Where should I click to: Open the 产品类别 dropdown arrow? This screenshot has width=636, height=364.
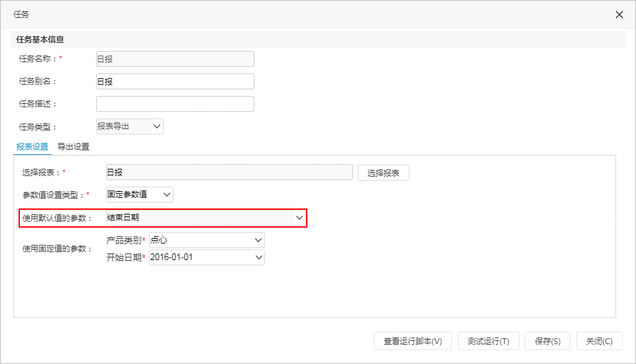click(258, 240)
